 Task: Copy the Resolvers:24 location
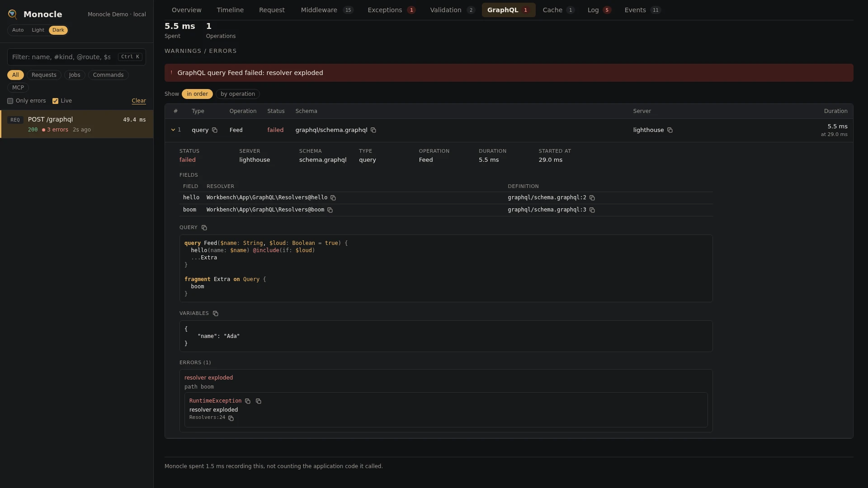(x=231, y=418)
